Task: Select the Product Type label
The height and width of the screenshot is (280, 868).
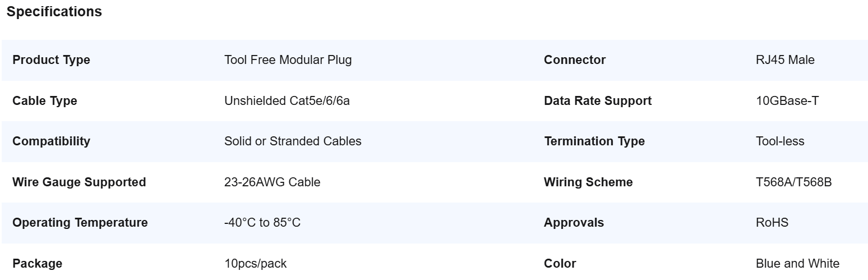Action: tap(51, 60)
